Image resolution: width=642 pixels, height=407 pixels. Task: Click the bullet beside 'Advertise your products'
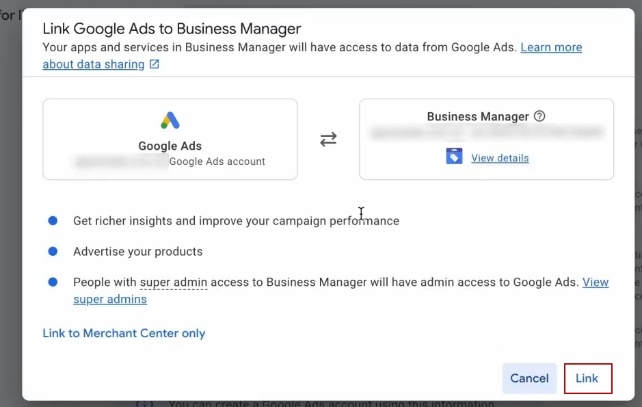[52, 251]
